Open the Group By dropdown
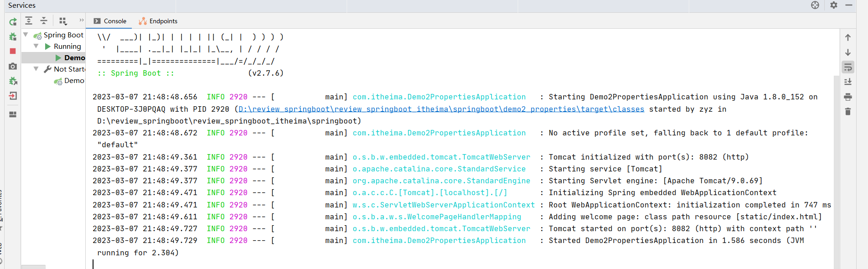 tap(63, 21)
